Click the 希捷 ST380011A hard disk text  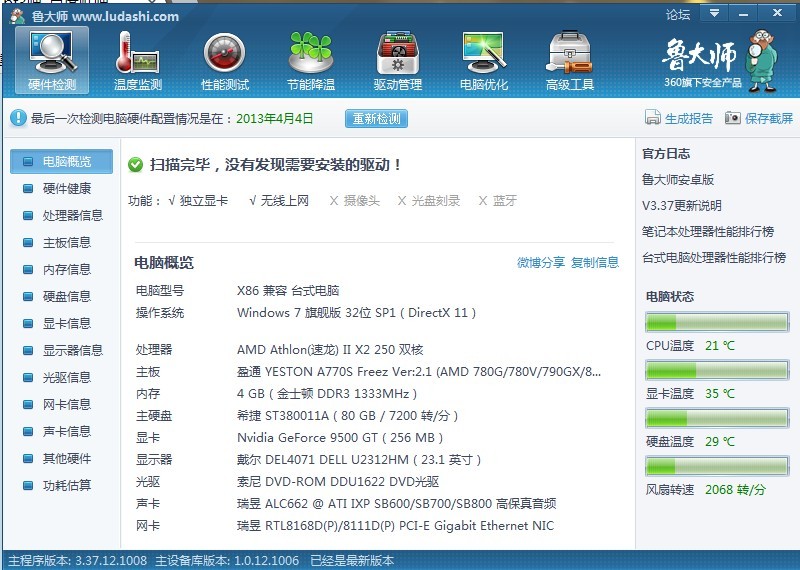pyautogui.click(x=347, y=415)
